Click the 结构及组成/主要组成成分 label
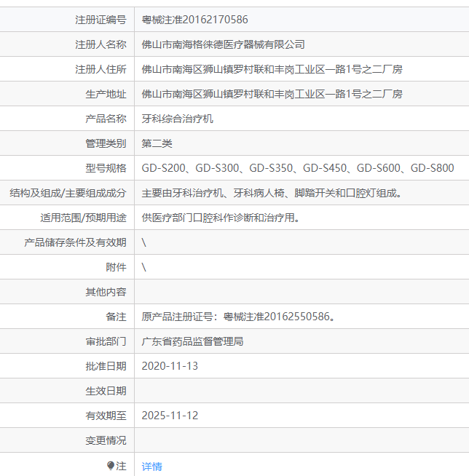469x476 pixels. [x=68, y=193]
